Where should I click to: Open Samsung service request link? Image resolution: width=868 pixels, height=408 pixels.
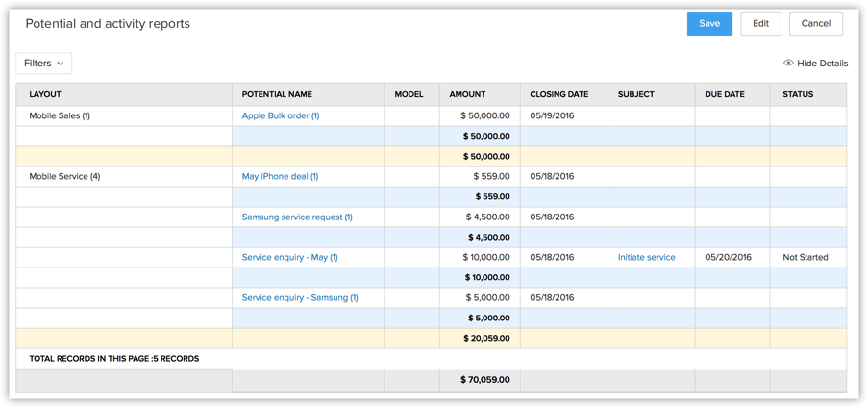point(297,217)
